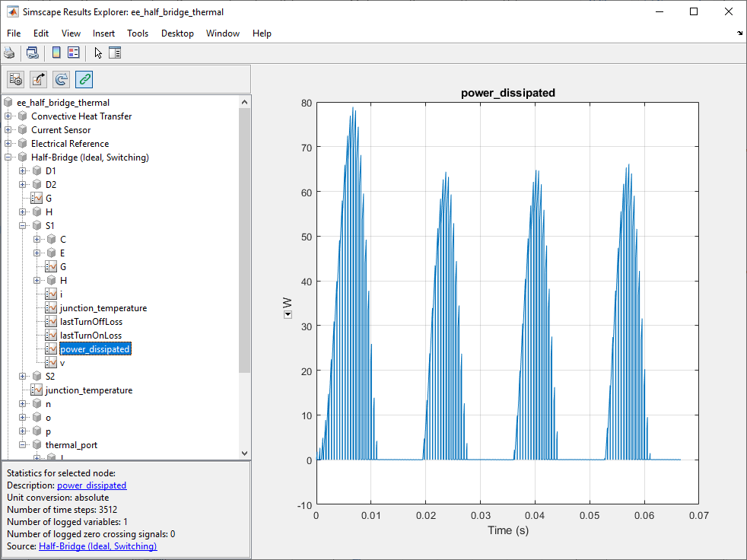Click the lastTurnOffLoss signal icon
This screenshot has width=747, height=560.
point(51,322)
